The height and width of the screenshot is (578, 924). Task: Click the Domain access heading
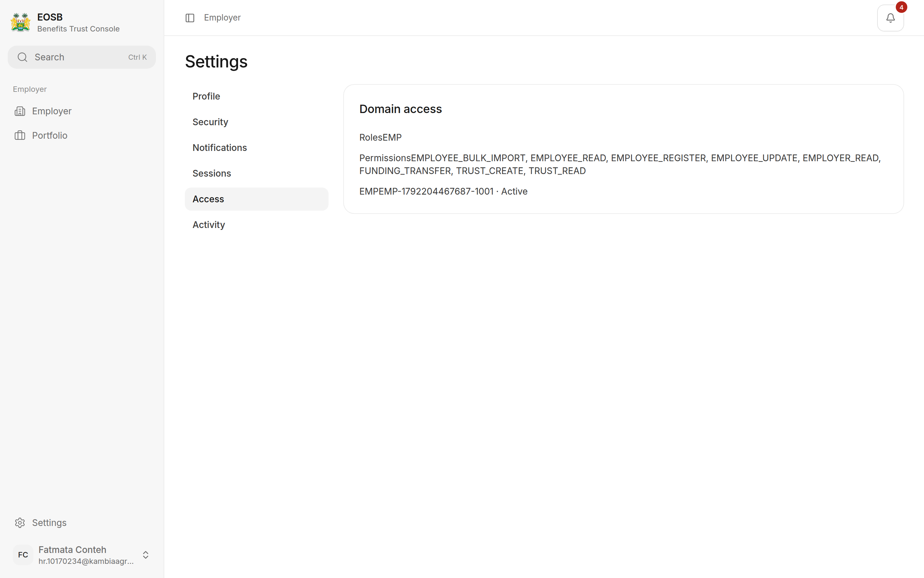[x=400, y=109]
